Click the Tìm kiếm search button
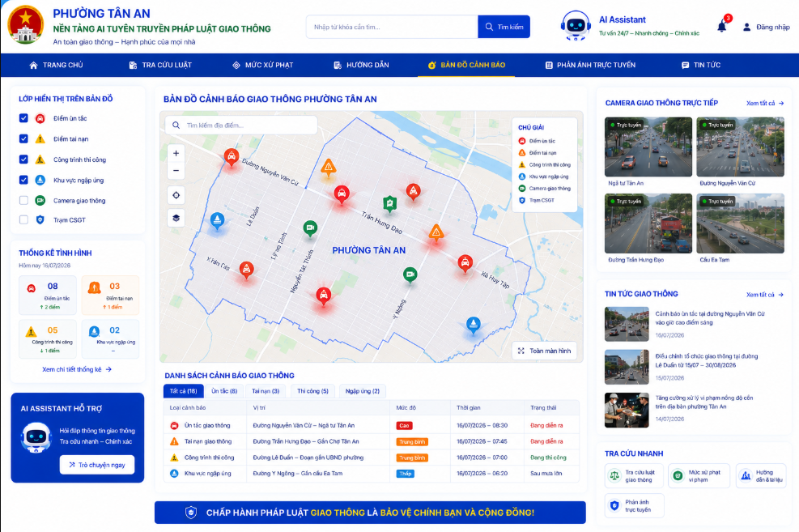Screen dimensions: 799x532 pos(504,27)
